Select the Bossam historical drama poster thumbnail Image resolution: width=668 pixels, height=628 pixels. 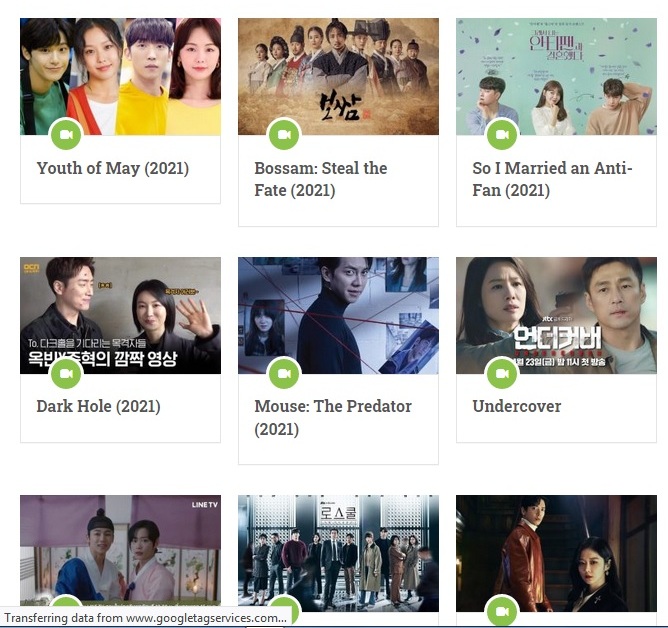(x=338, y=77)
